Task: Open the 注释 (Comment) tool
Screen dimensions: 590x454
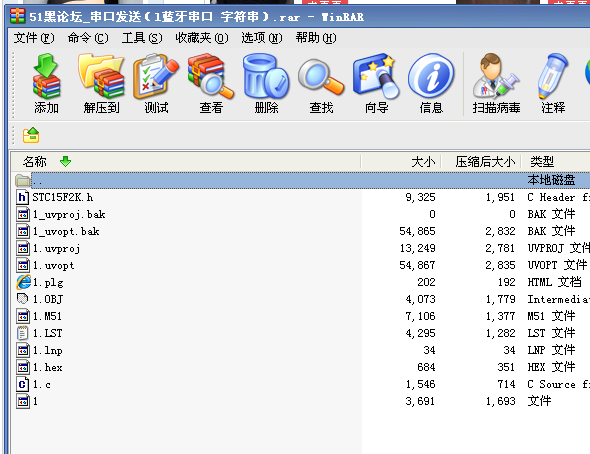Action: point(553,84)
